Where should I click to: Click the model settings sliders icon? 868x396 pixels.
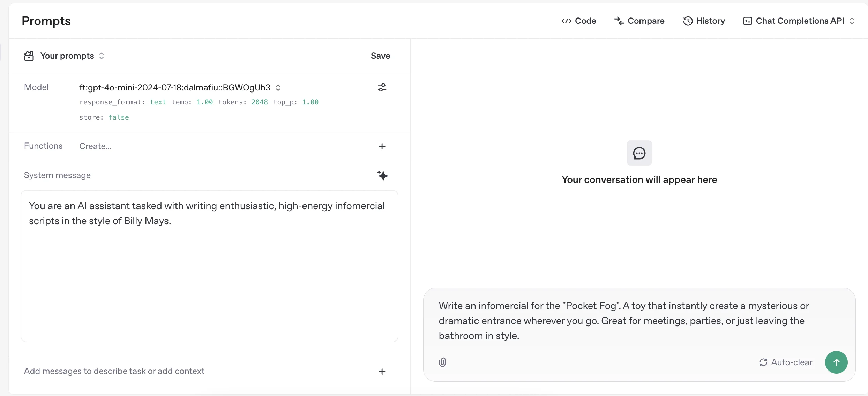coord(382,87)
